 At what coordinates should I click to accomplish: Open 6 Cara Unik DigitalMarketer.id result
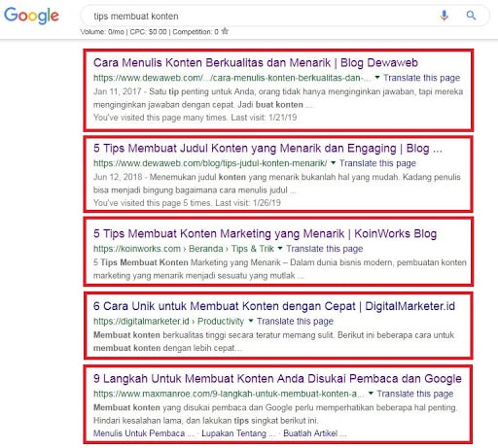274,306
